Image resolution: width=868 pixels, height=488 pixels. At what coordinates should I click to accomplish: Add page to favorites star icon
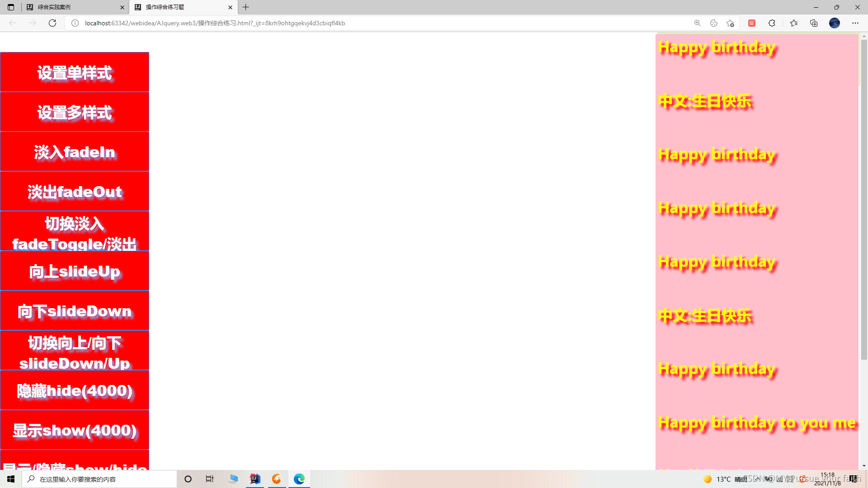pos(730,23)
